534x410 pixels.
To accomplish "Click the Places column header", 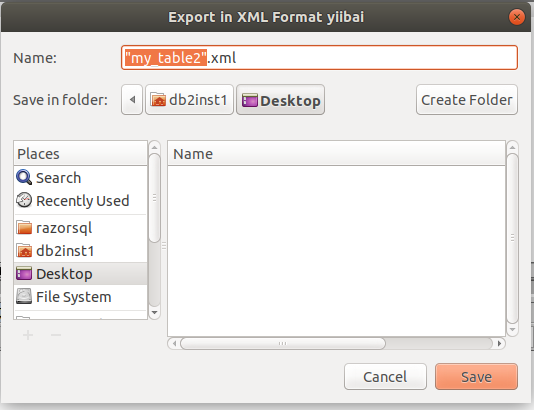I will pyautogui.click(x=80, y=154).
